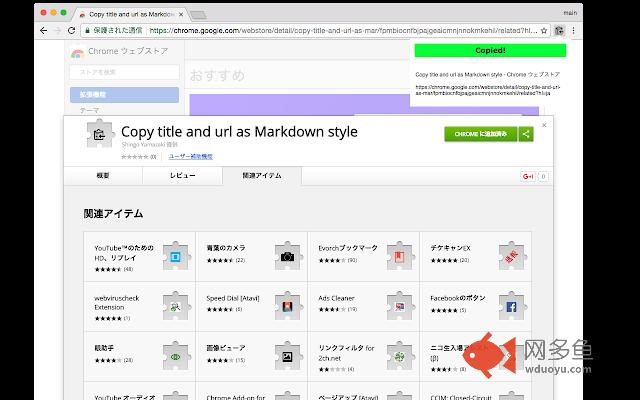Click the Evorch bookmark extension icon

[x=400, y=256]
